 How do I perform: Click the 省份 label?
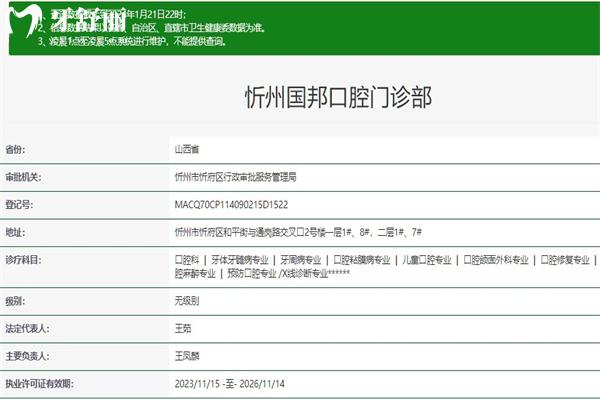(x=15, y=149)
